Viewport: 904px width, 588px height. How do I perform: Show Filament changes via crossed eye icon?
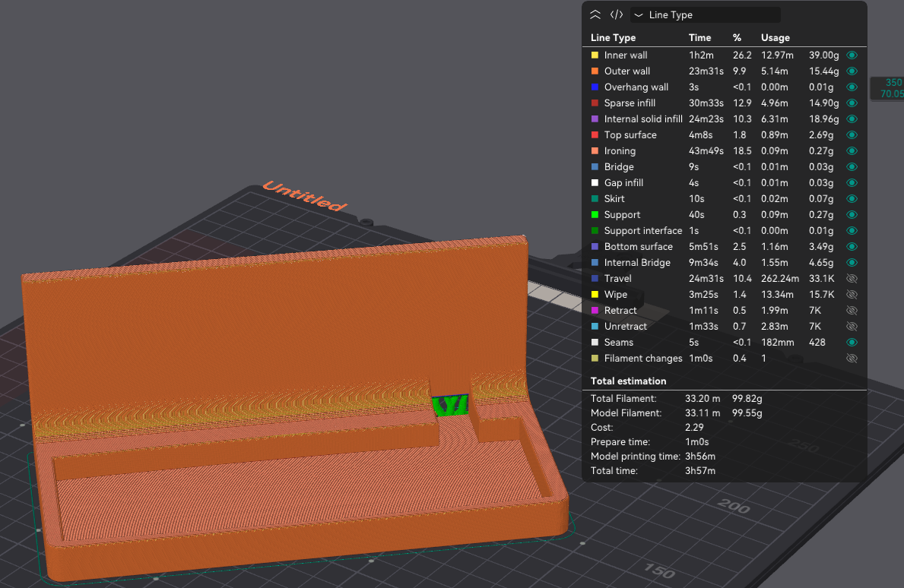click(852, 359)
